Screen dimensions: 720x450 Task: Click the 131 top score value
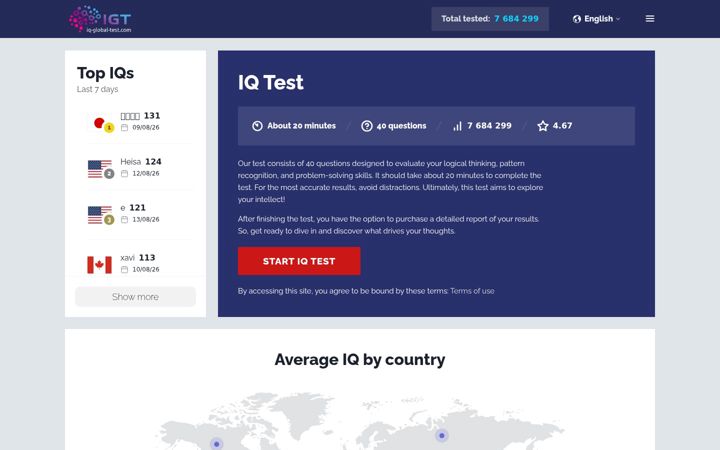click(x=152, y=116)
